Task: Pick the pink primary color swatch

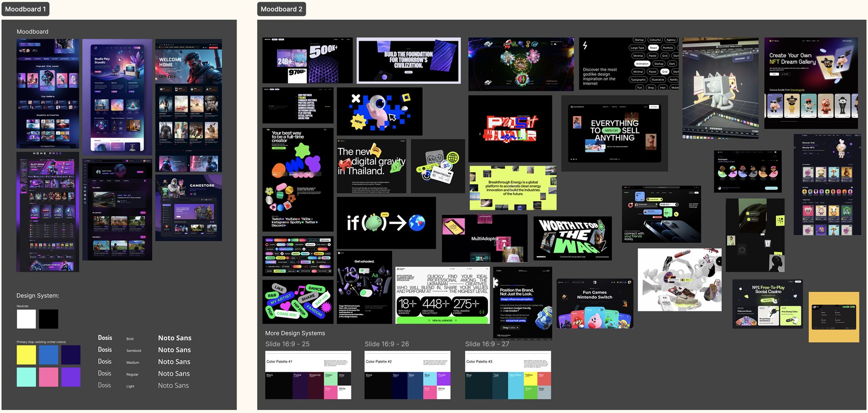Action: tap(49, 377)
